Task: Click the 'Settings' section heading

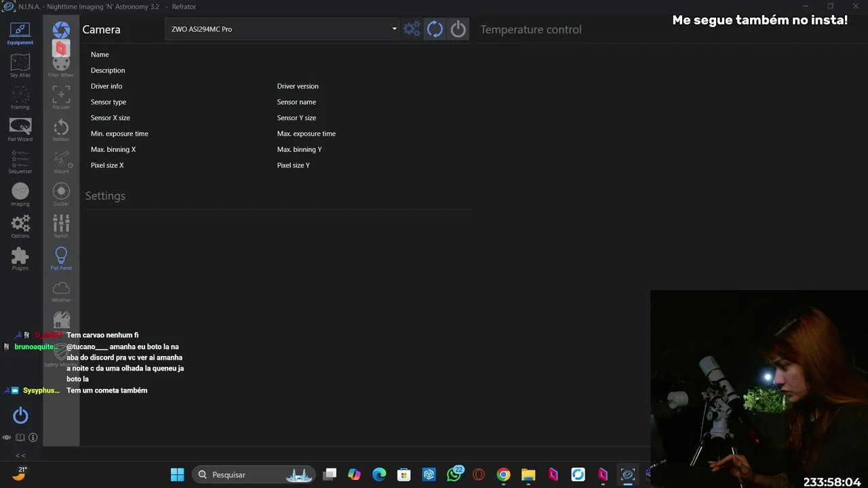Action: pyautogui.click(x=105, y=196)
